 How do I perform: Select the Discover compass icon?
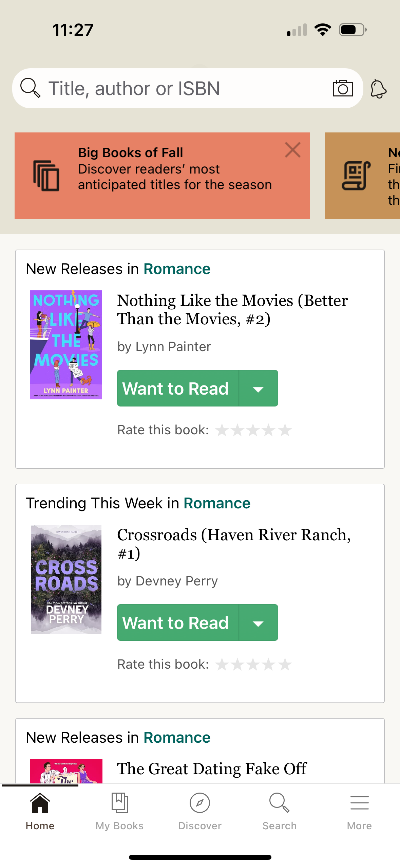[200, 802]
